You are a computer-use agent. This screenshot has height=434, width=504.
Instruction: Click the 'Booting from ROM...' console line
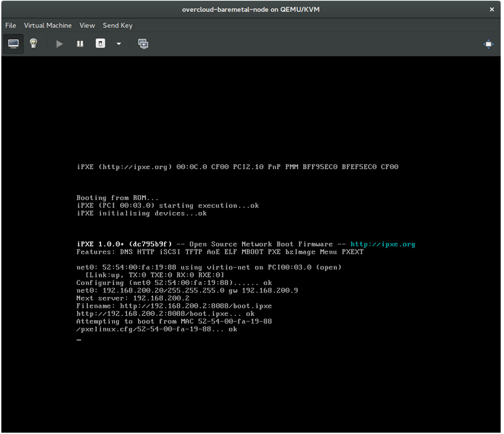118,198
